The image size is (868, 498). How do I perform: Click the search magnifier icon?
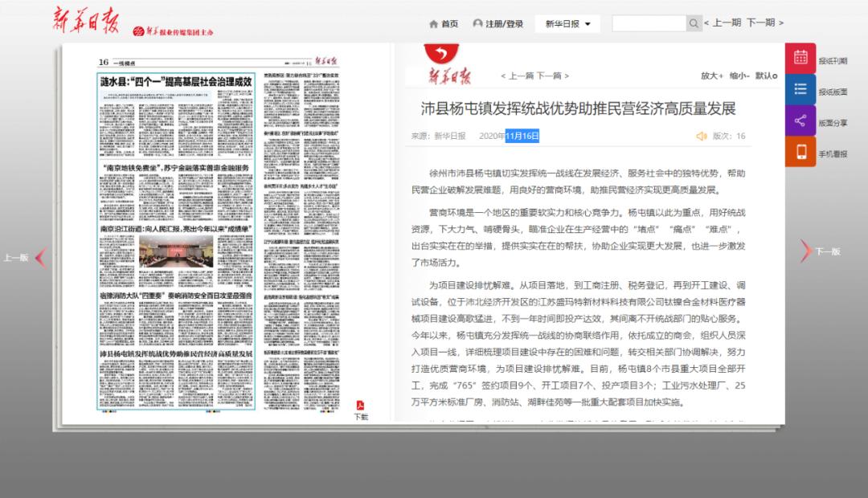pyautogui.click(x=694, y=24)
